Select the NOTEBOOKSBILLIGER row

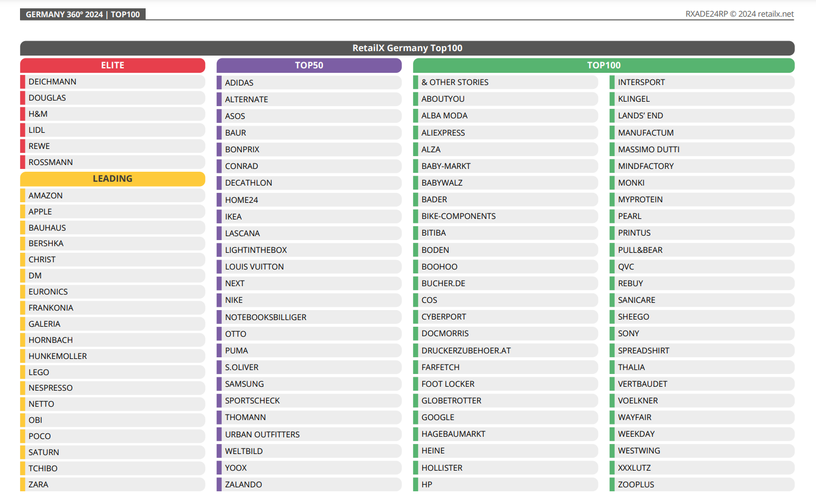click(309, 317)
